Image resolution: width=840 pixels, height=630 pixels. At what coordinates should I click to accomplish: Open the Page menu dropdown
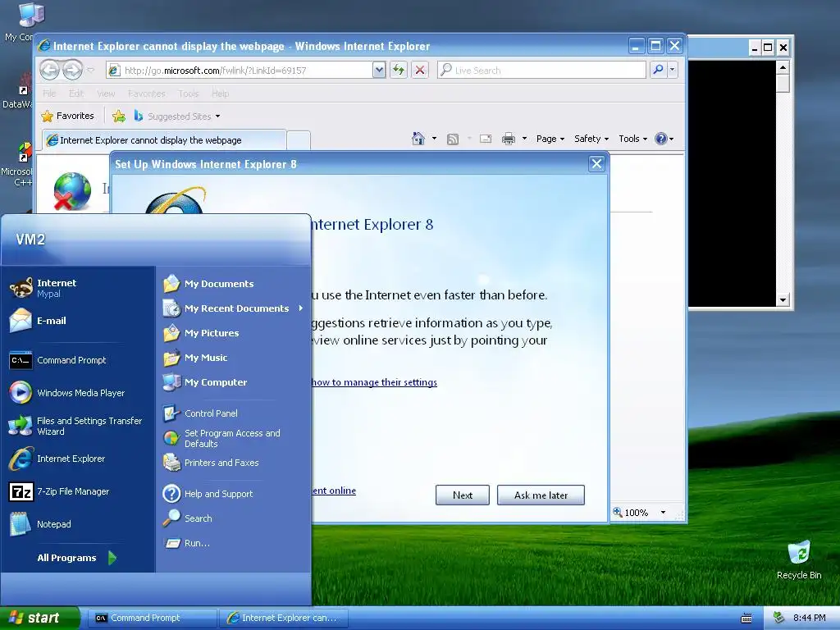550,139
